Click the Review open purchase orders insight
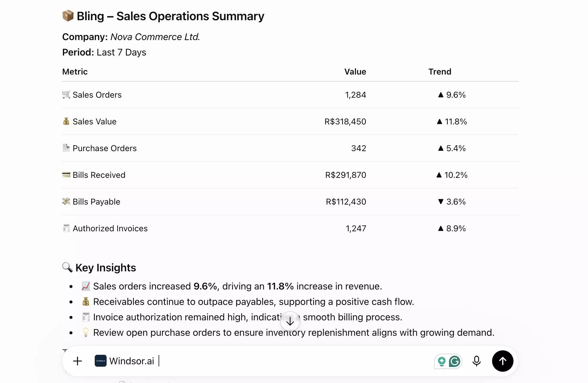The height and width of the screenshot is (383, 588). click(x=294, y=333)
